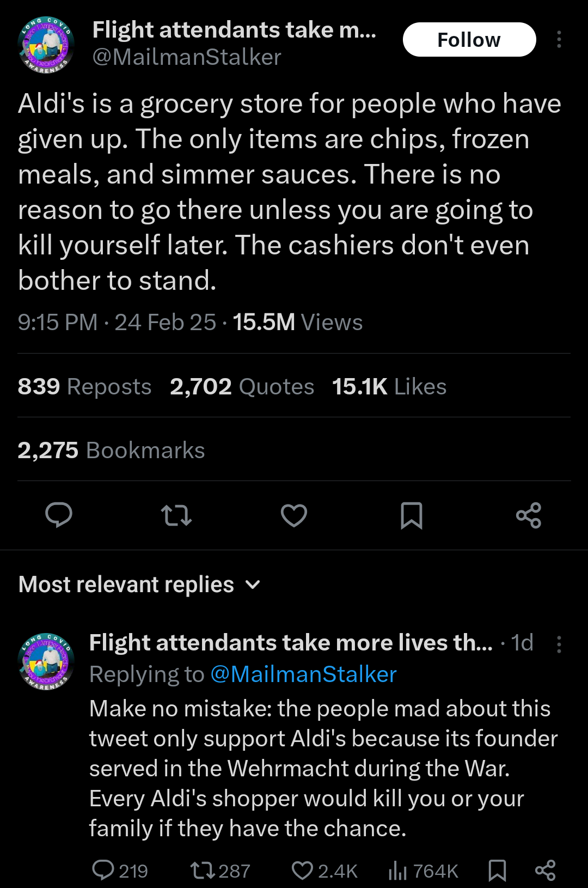Image resolution: width=588 pixels, height=888 pixels.
Task: Open the @MailmanStalker mention link in reply
Action: (303, 674)
